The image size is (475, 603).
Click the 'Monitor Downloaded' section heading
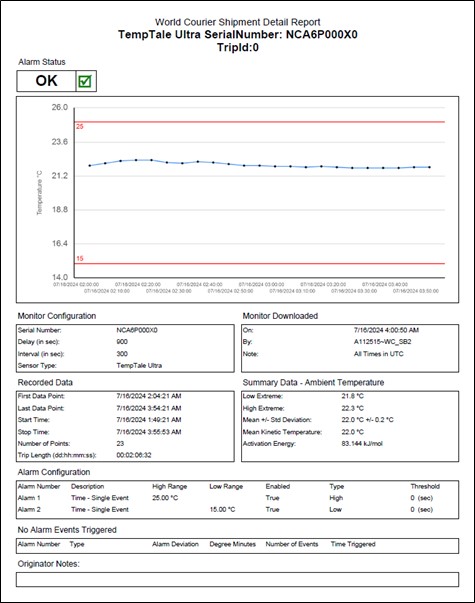[280, 316]
